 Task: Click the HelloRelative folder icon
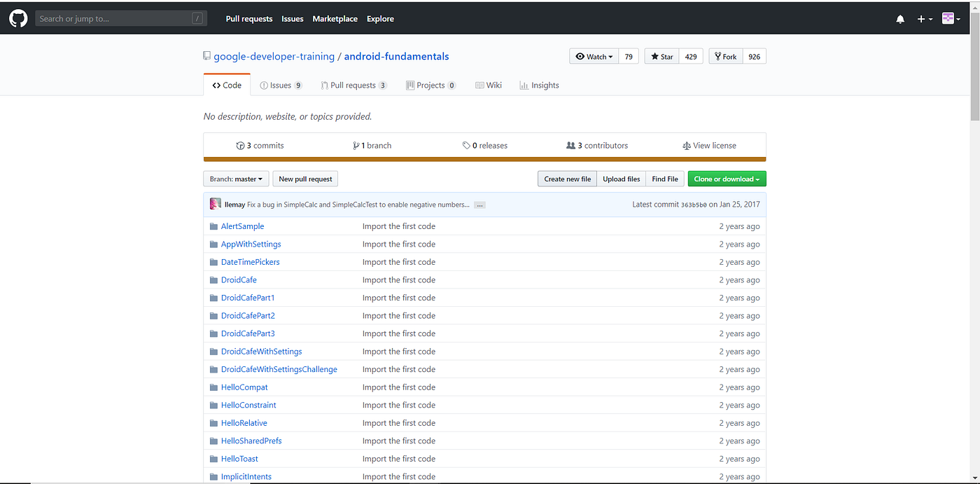tap(214, 423)
